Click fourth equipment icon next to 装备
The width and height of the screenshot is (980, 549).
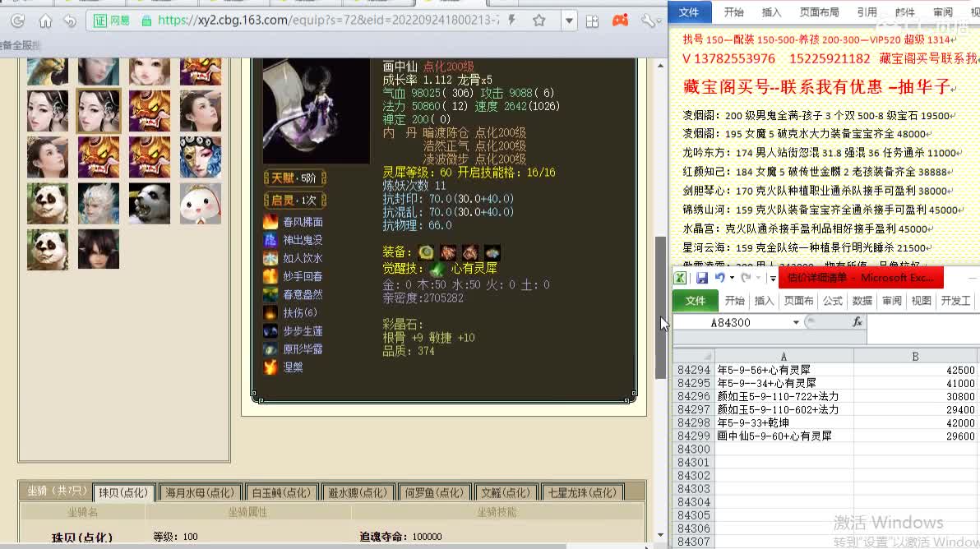tap(492, 252)
